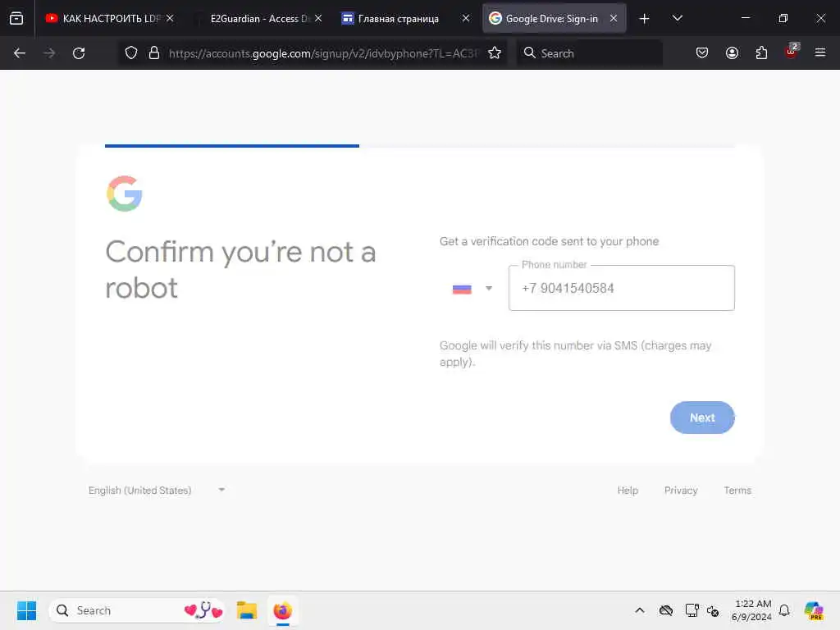The image size is (840, 630).
Task: Click the cloud sync tray icon
Action: click(666, 610)
